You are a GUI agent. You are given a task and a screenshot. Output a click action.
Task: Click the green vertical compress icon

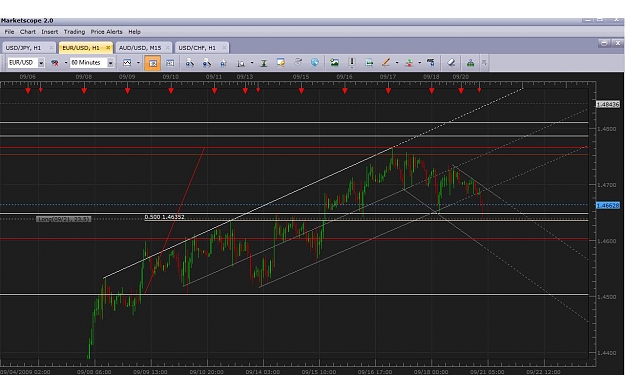point(263,63)
